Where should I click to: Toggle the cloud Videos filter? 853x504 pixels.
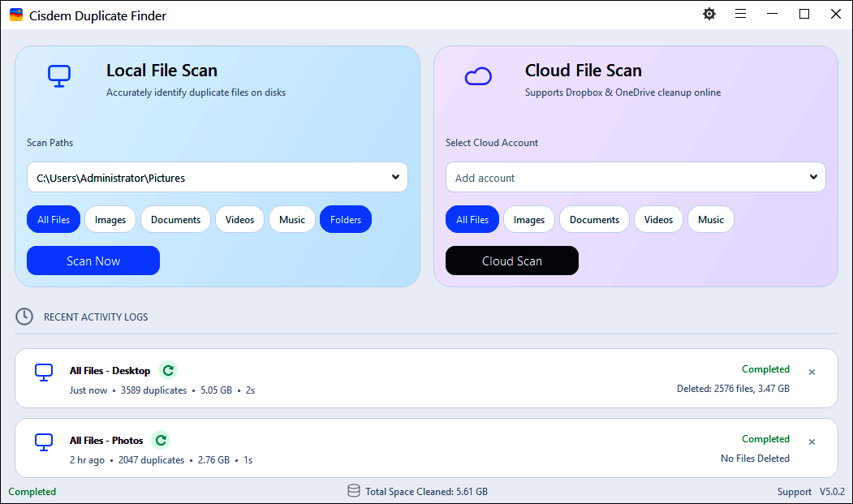pyautogui.click(x=659, y=219)
